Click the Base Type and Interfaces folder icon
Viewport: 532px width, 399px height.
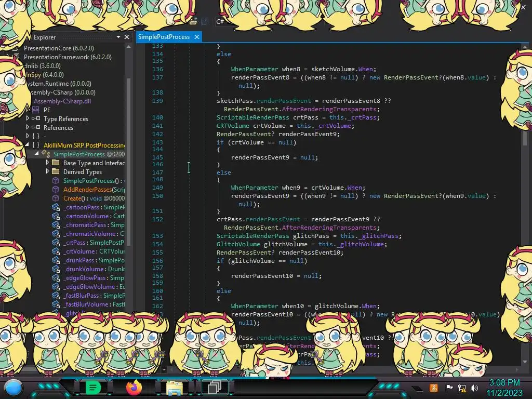[x=55, y=163]
